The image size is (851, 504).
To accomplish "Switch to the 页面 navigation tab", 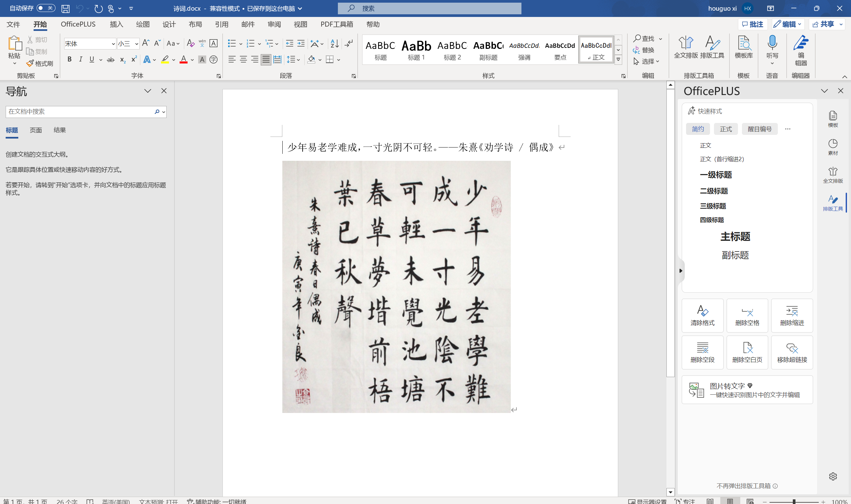I will coord(36,130).
